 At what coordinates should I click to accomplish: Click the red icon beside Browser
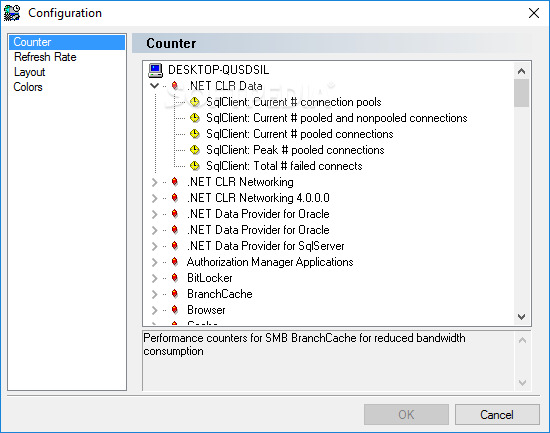click(175, 310)
